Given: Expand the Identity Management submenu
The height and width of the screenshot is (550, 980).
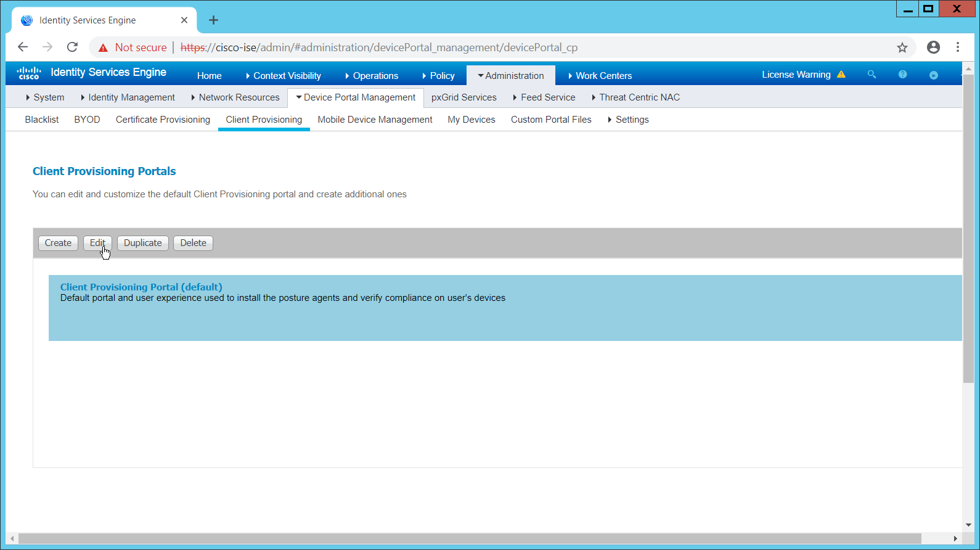Looking at the screenshot, I should point(128,97).
